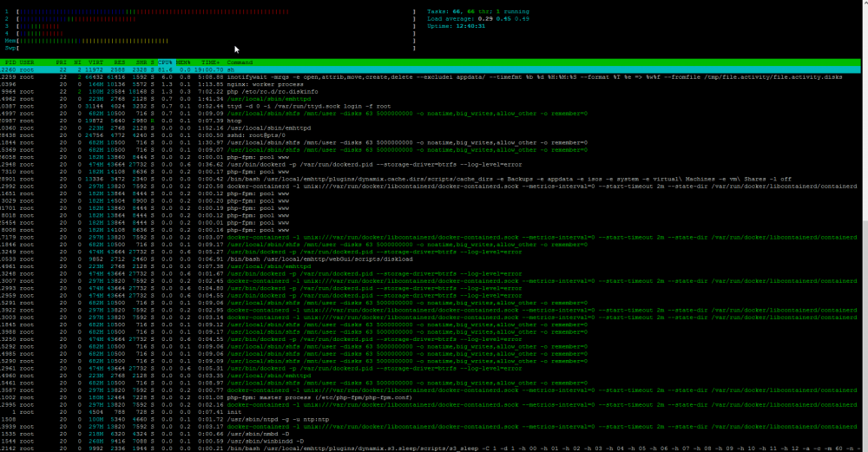
Task: Select the inotifywait process row
Action: [x=431, y=77]
